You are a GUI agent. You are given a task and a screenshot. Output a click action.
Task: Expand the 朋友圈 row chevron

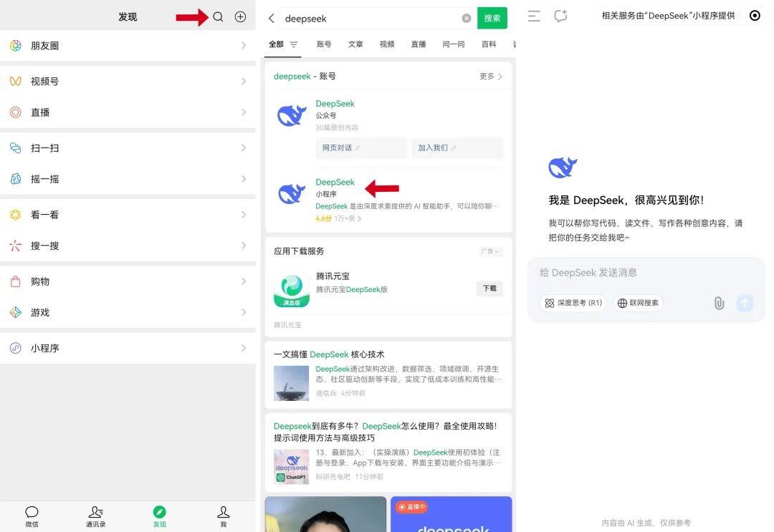pyautogui.click(x=244, y=46)
